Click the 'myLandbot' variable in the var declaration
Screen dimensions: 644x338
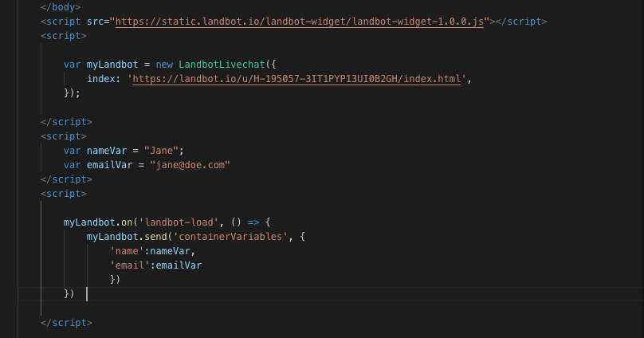[x=112, y=65]
